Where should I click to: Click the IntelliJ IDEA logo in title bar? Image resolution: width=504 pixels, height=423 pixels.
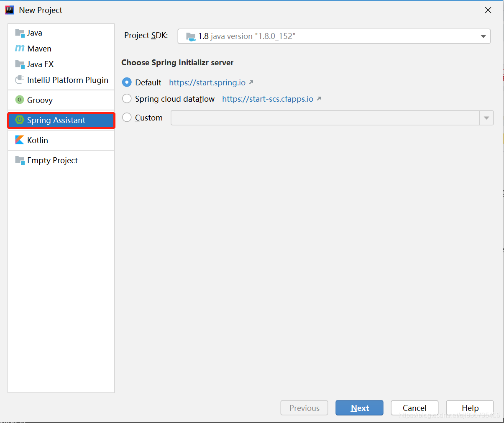coord(9,10)
